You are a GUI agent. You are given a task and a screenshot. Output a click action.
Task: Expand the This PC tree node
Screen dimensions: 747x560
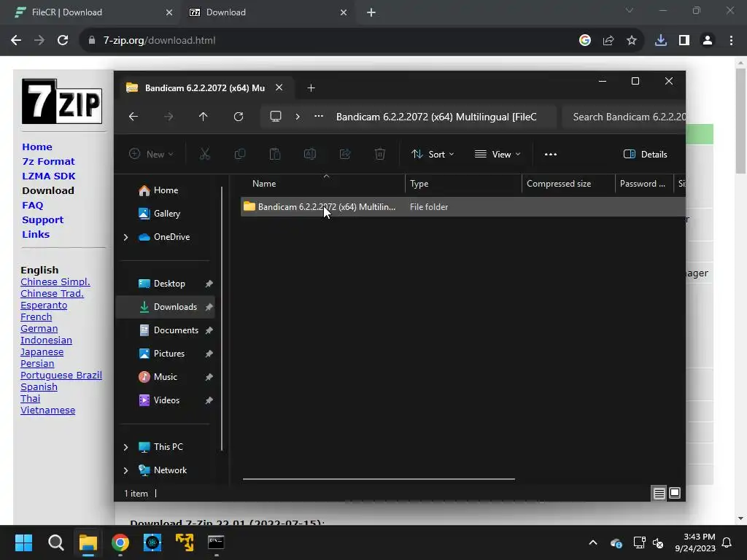click(x=125, y=447)
